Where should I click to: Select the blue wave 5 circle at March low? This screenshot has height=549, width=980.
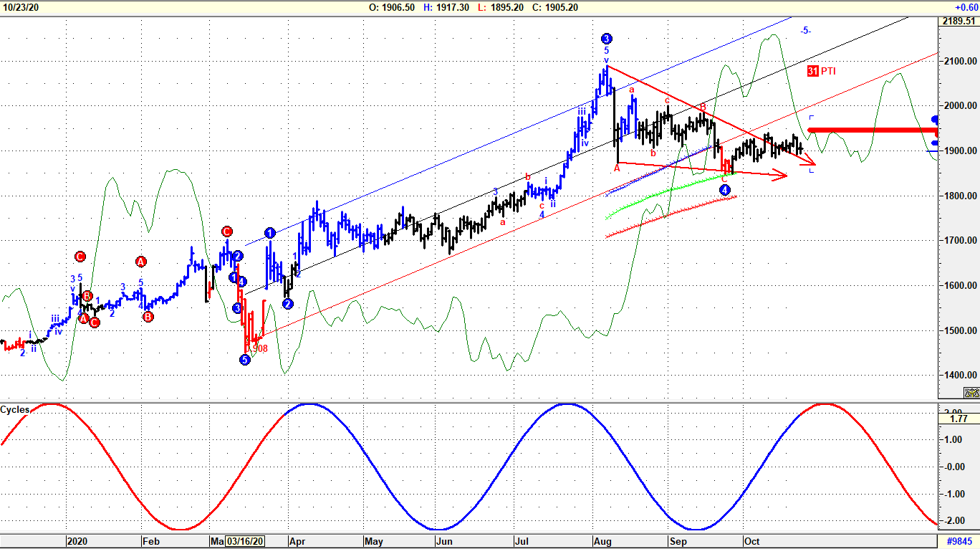(x=245, y=360)
